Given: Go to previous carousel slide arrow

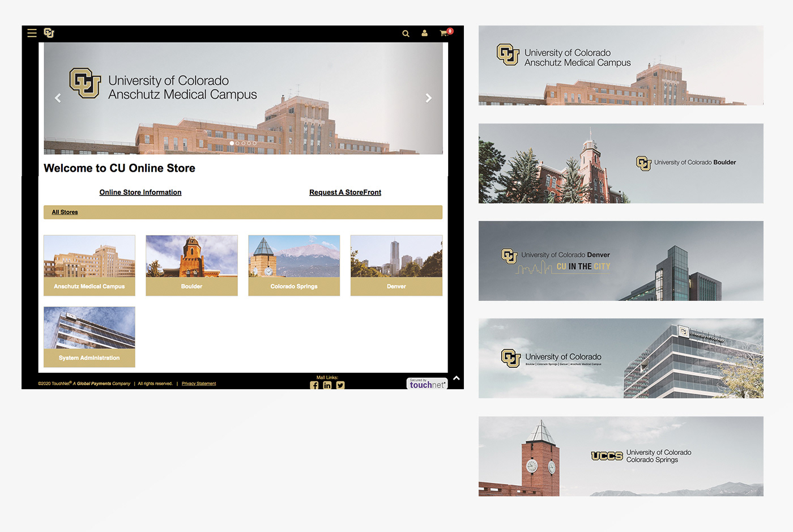Looking at the screenshot, I should [x=58, y=98].
